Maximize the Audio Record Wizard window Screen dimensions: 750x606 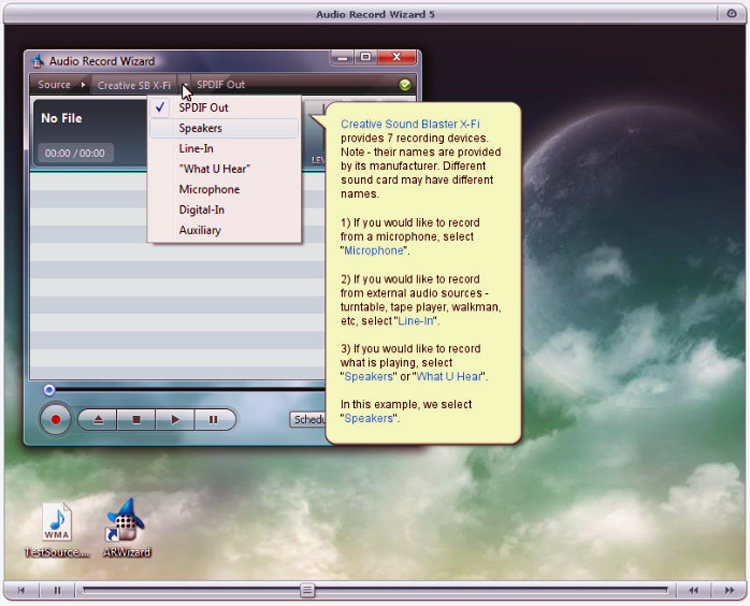click(x=365, y=57)
